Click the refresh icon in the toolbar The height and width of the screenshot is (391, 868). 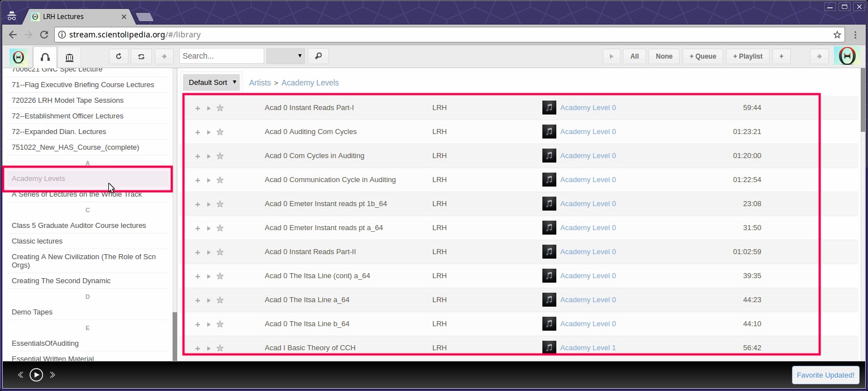click(x=118, y=56)
